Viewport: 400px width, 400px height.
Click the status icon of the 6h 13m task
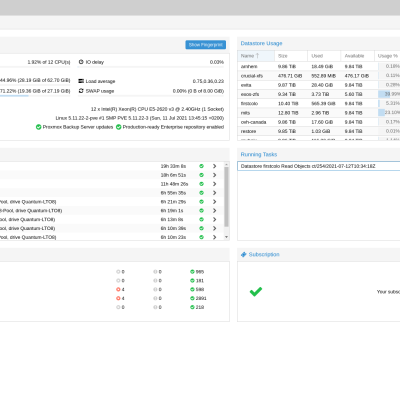pyautogui.click(x=201, y=219)
